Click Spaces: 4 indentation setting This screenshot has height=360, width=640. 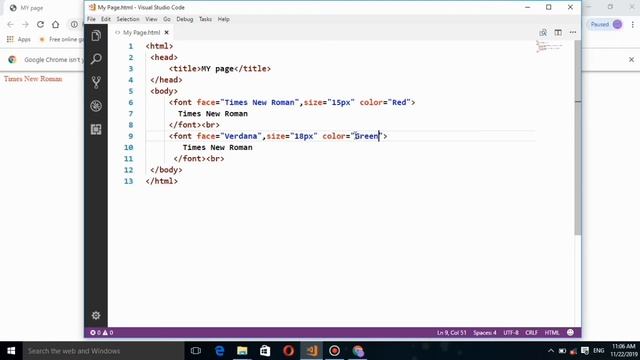(x=485, y=333)
